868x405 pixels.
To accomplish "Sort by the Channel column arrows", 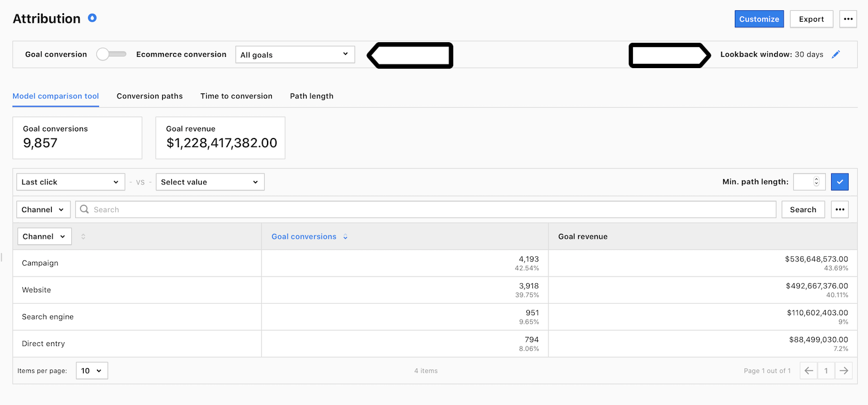I will 83,236.
